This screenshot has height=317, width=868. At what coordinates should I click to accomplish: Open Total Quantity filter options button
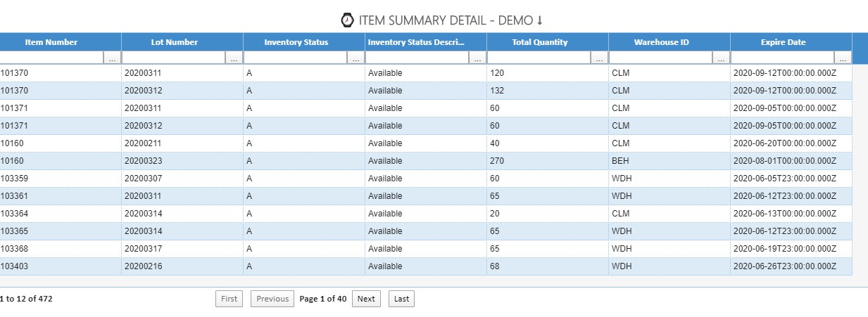tap(600, 58)
